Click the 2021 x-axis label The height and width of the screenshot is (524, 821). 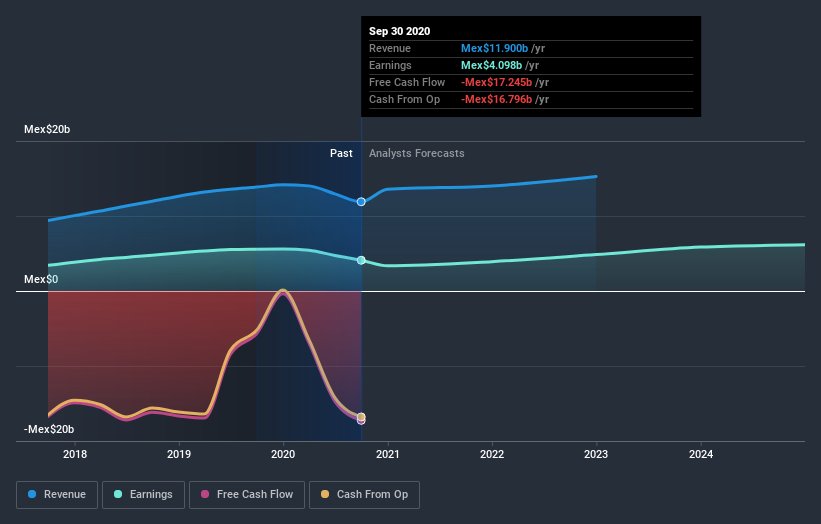coord(387,454)
